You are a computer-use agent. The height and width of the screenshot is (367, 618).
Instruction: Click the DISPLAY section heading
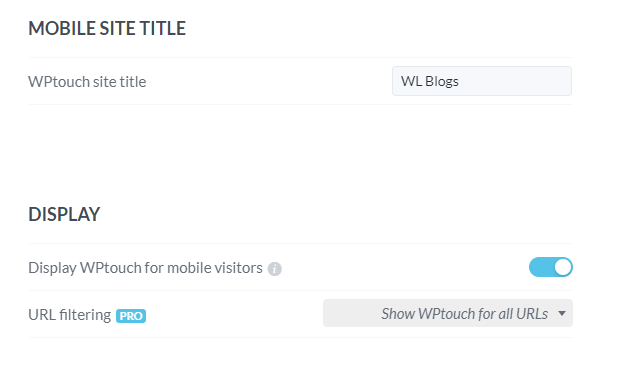pos(64,214)
